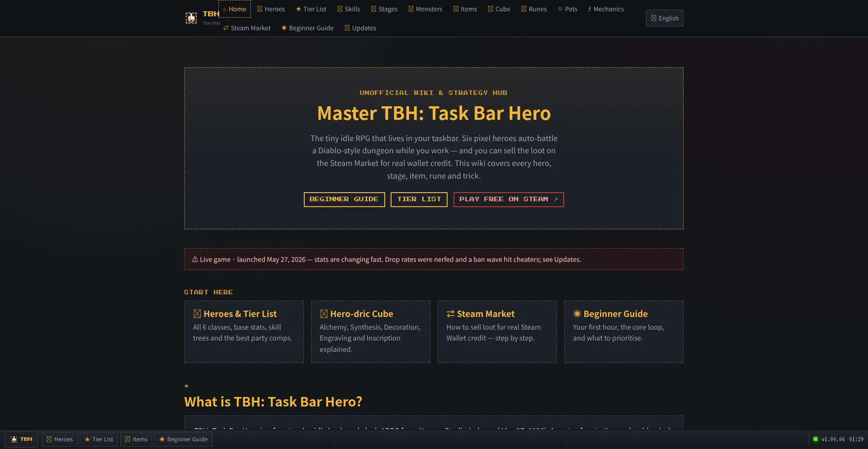Go to Home in top navigation
This screenshot has height=449, width=868.
click(235, 9)
